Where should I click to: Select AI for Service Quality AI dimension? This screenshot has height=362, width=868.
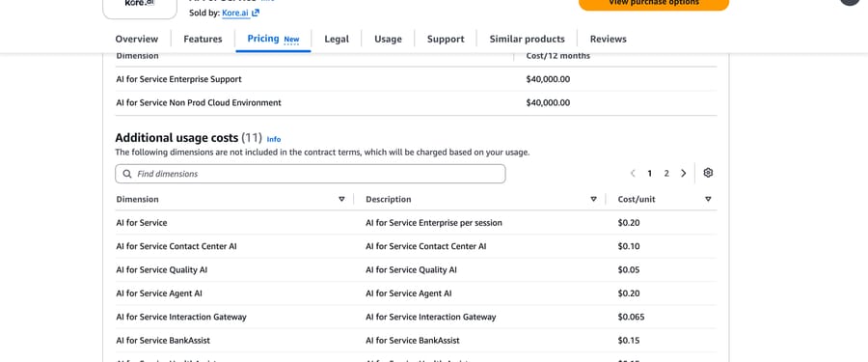(162, 270)
